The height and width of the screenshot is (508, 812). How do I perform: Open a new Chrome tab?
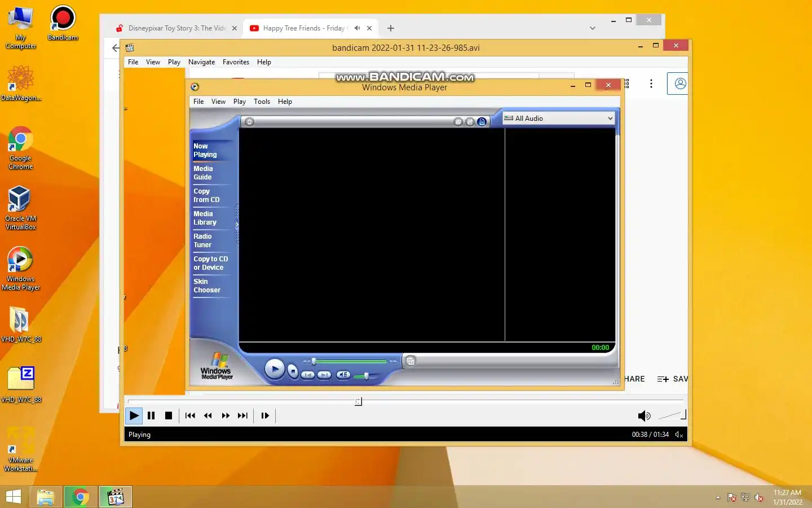(391, 28)
